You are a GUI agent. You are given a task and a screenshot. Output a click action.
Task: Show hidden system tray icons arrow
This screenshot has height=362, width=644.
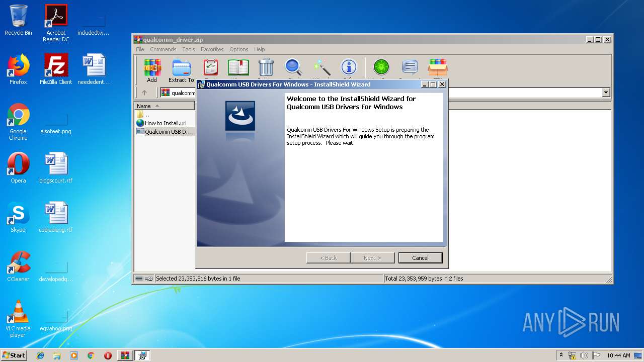coord(561,355)
